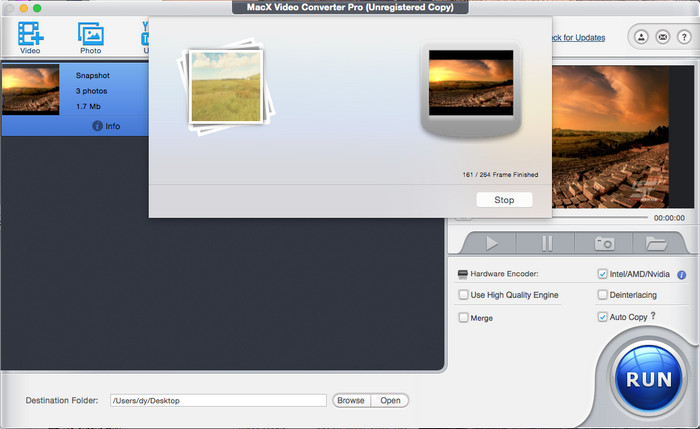Open the destination folder
The image size is (700, 429).
click(390, 400)
